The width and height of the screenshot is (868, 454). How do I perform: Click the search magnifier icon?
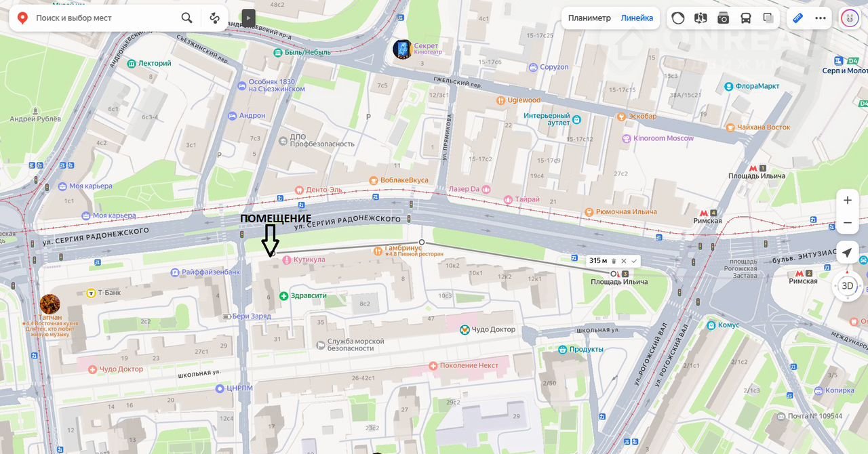pyautogui.click(x=186, y=18)
